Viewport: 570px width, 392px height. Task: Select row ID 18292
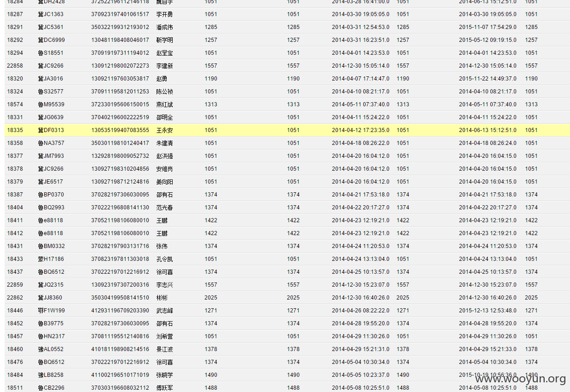(x=15, y=40)
